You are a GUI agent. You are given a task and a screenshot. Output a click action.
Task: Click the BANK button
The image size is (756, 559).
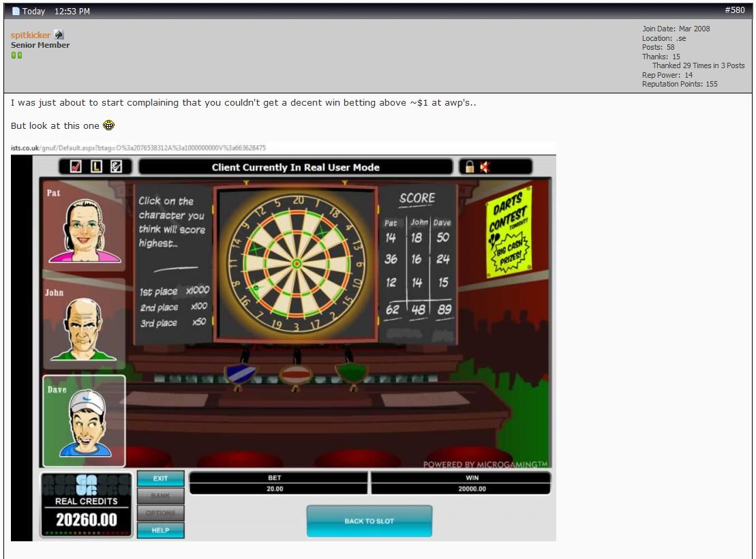point(161,496)
